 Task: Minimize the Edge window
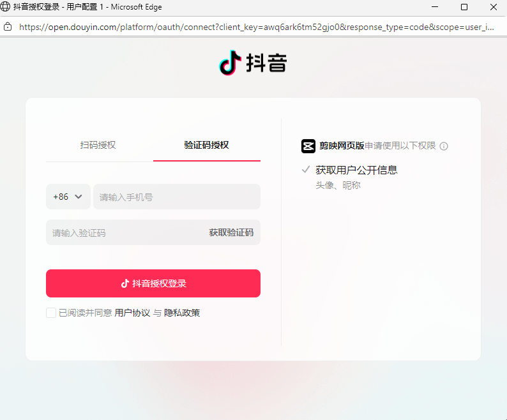435,7
